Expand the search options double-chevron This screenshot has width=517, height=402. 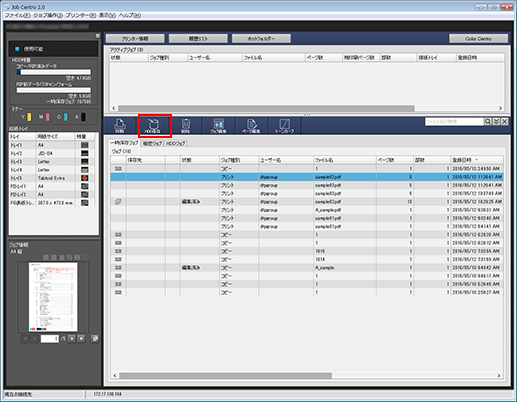tap(496, 122)
